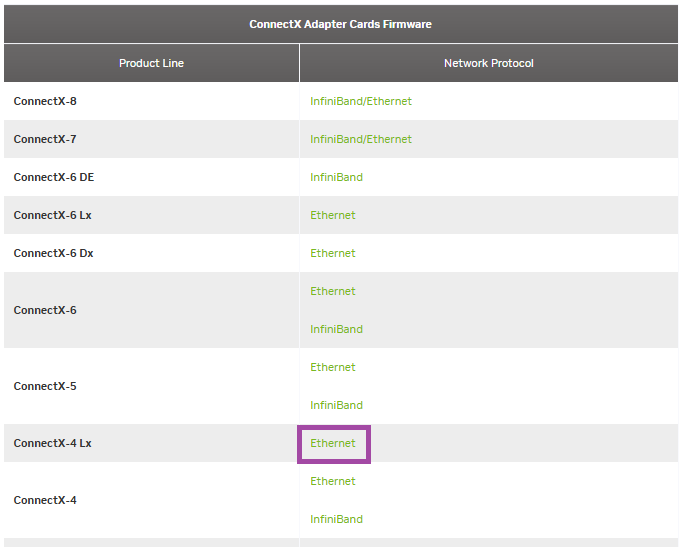This screenshot has width=680, height=547.
Task: Click the ConnectX-5 product line cell
Action: click(45, 386)
